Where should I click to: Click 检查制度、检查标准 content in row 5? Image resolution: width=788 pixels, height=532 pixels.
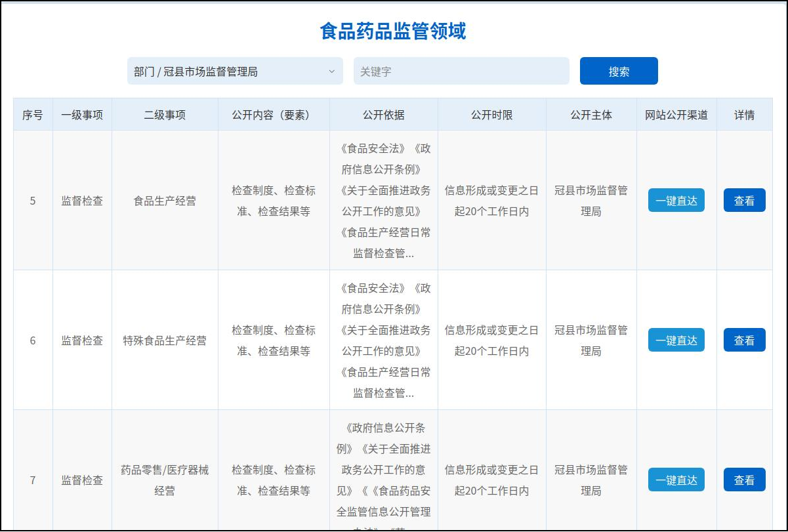point(274,201)
